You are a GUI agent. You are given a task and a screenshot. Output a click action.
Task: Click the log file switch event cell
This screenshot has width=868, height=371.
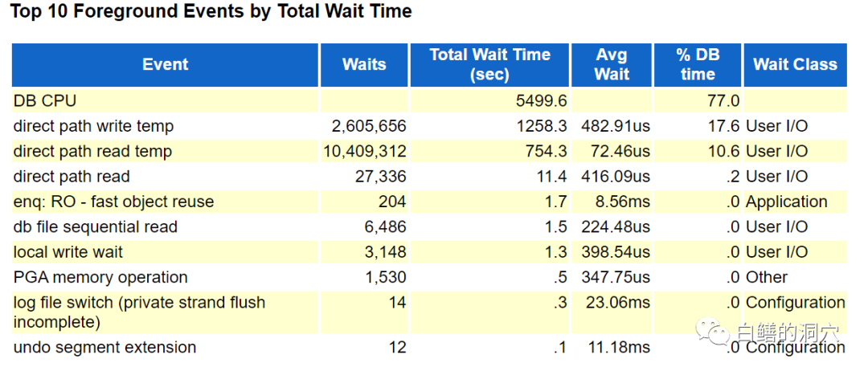coord(139,312)
